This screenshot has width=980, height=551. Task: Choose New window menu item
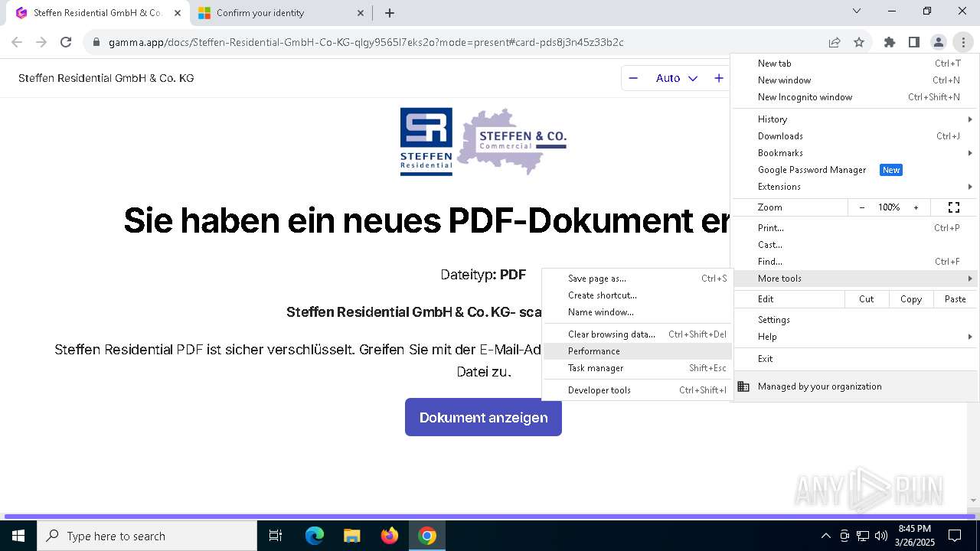click(x=855, y=80)
